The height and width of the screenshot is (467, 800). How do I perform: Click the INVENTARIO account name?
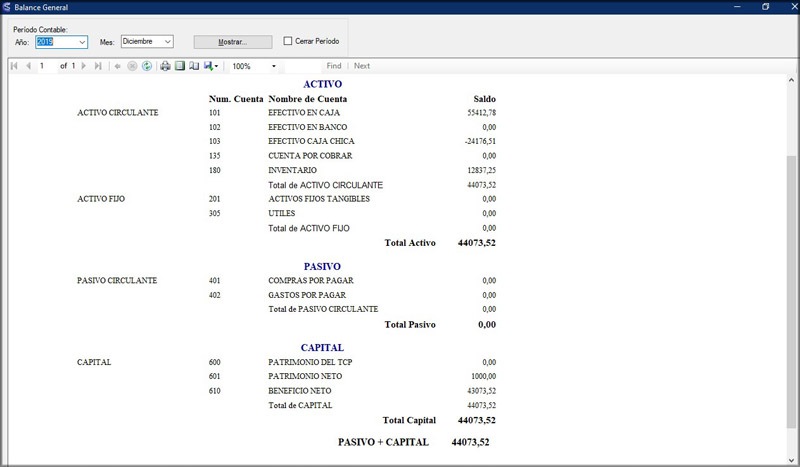click(292, 170)
